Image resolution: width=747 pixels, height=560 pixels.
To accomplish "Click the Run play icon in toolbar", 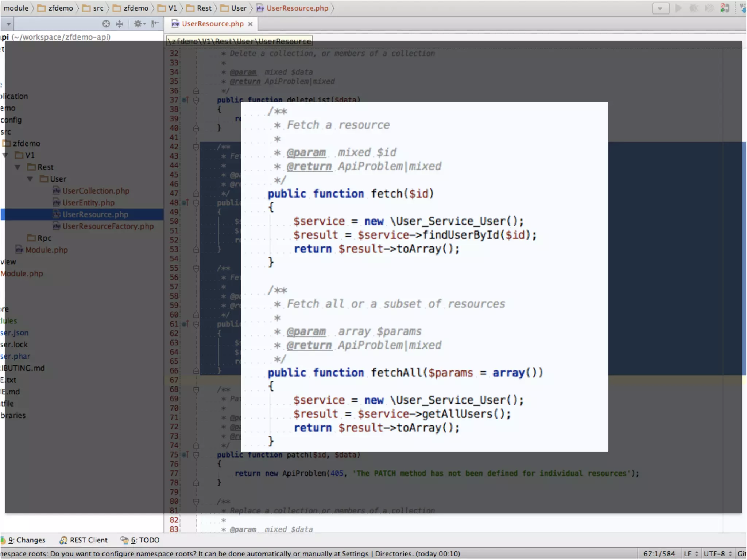I will tap(678, 8).
